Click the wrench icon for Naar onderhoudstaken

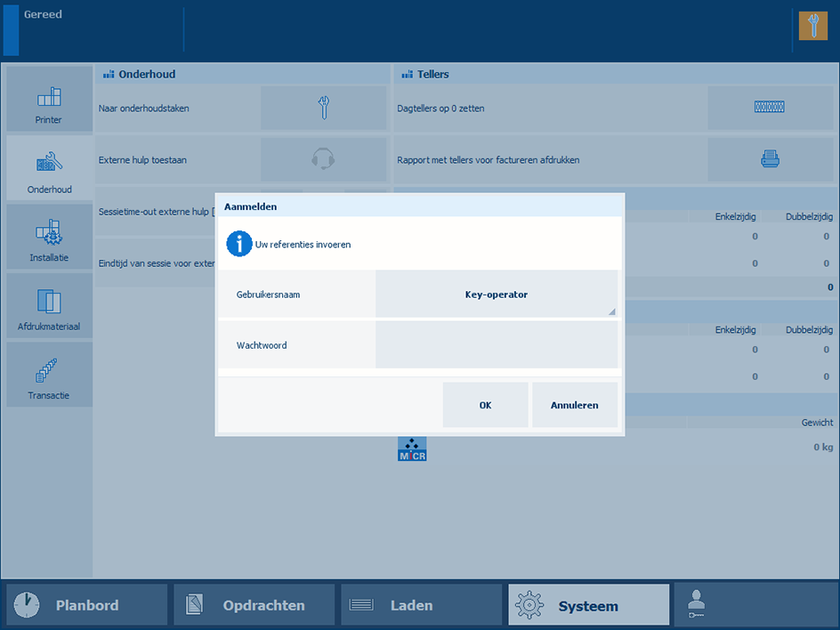[323, 109]
